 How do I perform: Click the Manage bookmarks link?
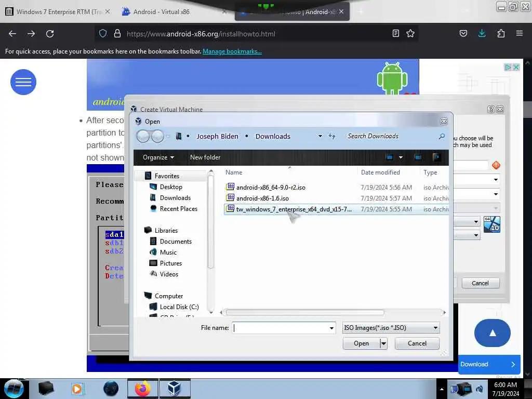232,51
